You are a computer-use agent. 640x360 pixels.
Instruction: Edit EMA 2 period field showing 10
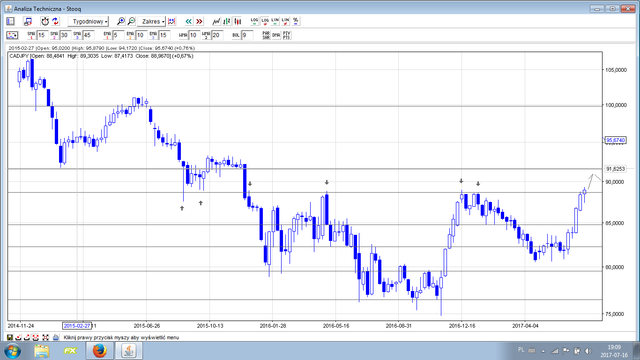coord(141,36)
